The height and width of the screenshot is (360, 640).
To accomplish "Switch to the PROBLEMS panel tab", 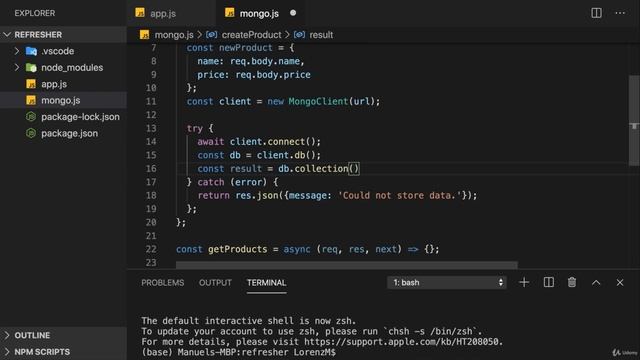I will click(162, 282).
